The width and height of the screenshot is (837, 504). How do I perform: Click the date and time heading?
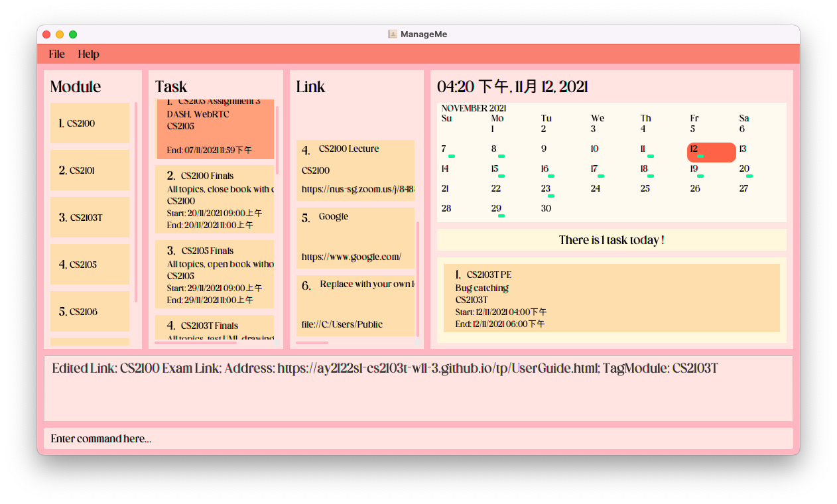pos(513,87)
